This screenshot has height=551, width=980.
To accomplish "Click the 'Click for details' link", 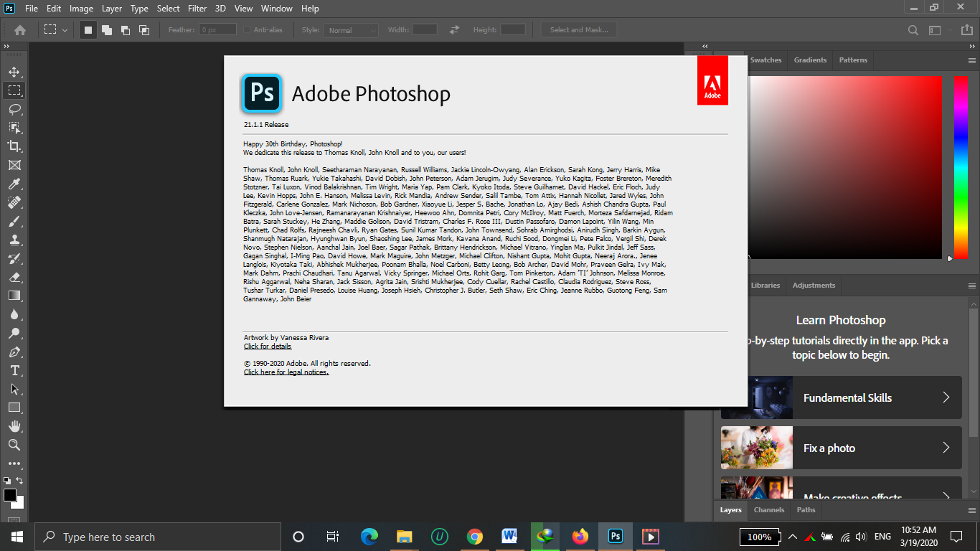I will point(268,346).
